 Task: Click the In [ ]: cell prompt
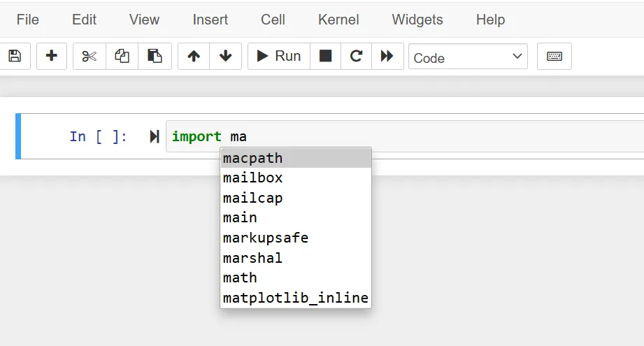click(98, 137)
